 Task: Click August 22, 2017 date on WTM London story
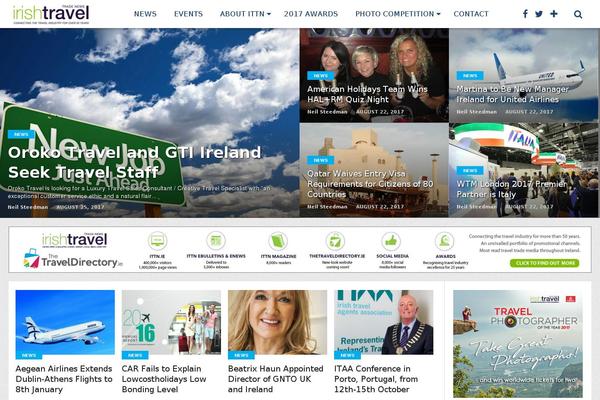(529, 206)
